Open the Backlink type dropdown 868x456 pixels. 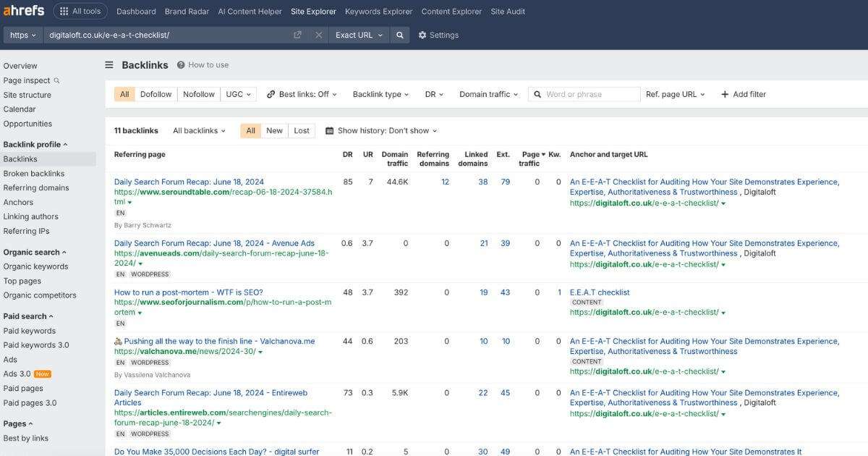(380, 94)
